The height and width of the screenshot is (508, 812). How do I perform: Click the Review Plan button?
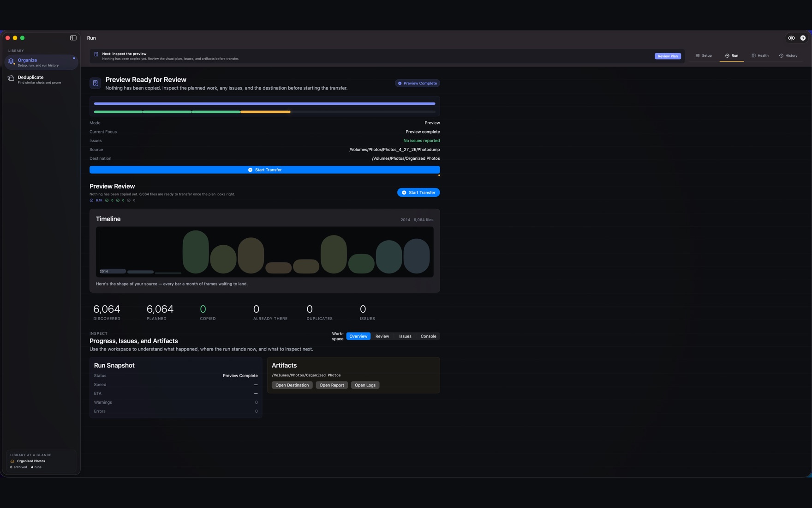pyautogui.click(x=668, y=56)
